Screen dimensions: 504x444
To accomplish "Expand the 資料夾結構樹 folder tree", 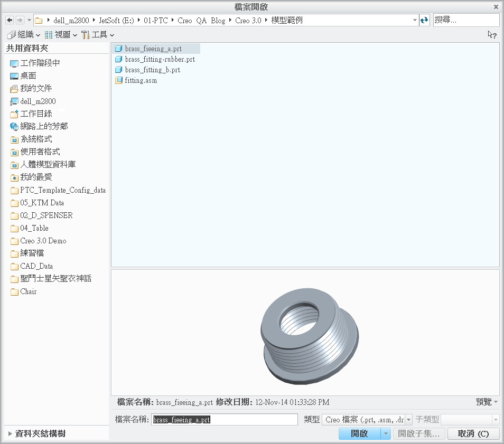I will pos(8,433).
